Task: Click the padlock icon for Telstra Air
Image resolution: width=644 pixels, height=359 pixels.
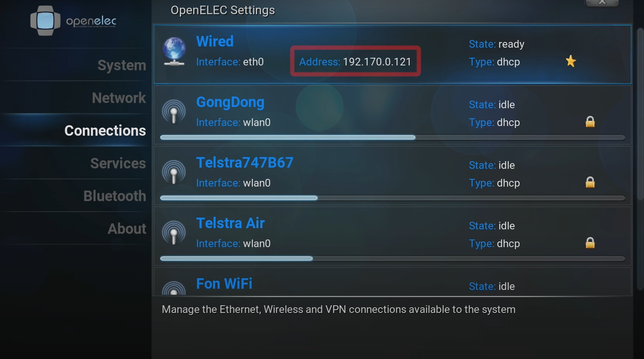Action: [x=590, y=243]
